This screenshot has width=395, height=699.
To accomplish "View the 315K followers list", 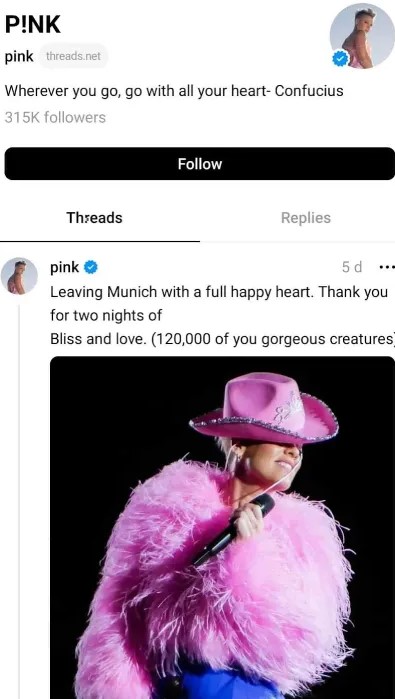I will (55, 118).
